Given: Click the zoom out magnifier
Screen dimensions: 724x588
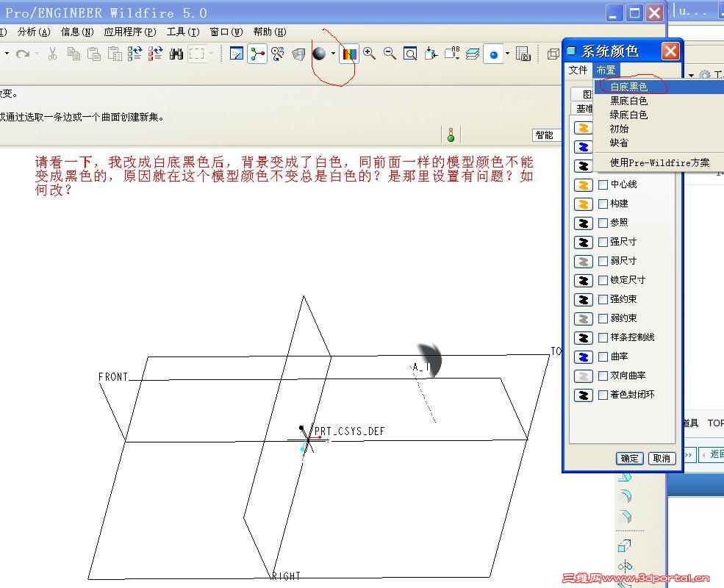Looking at the screenshot, I should [390, 54].
